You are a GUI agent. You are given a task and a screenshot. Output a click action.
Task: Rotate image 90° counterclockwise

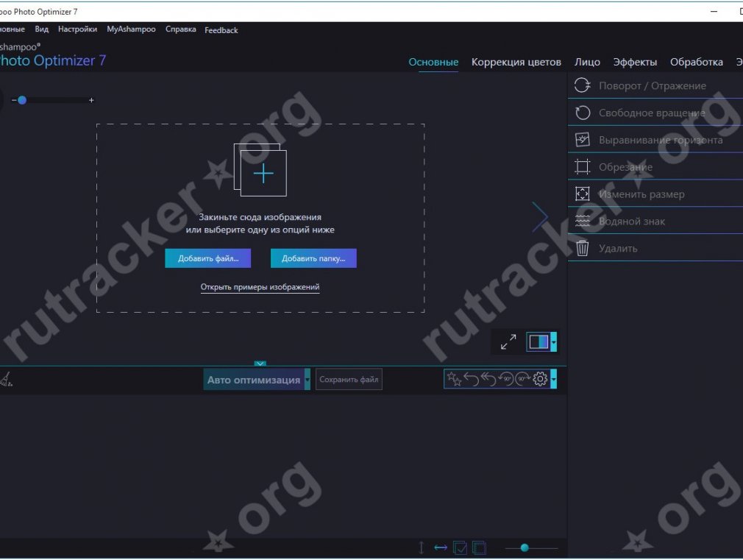click(x=505, y=379)
